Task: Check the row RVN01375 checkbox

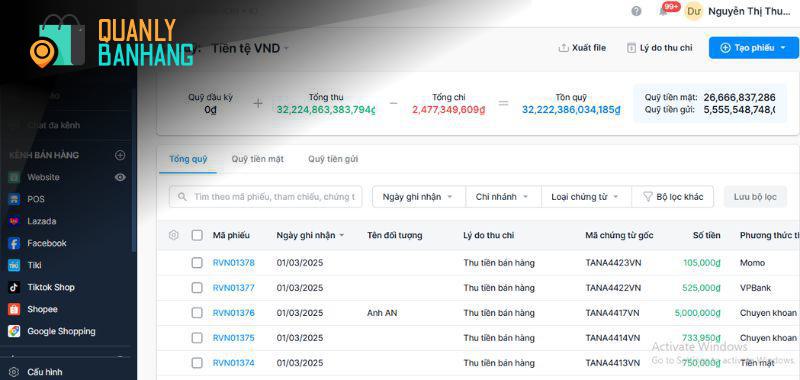Action: point(197,338)
